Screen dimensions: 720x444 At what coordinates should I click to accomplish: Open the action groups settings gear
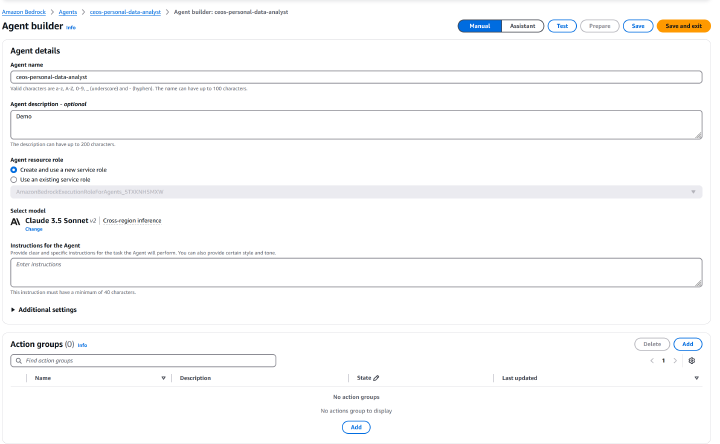pos(692,360)
